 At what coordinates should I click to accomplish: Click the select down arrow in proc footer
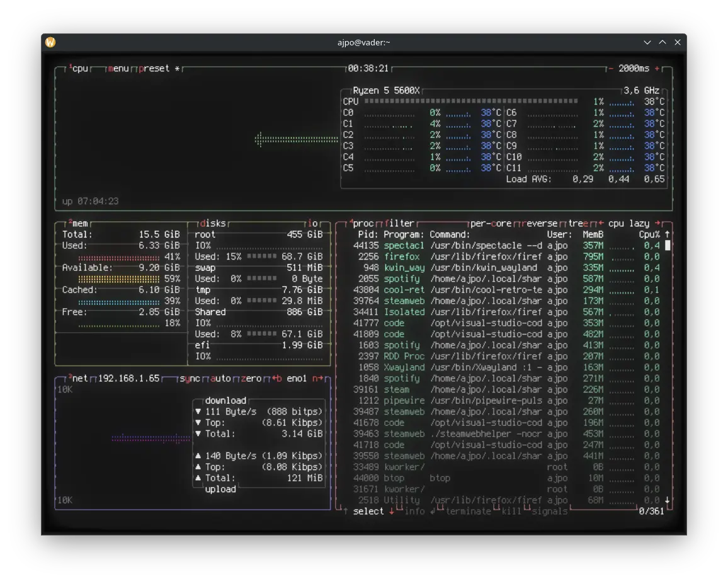click(x=391, y=512)
